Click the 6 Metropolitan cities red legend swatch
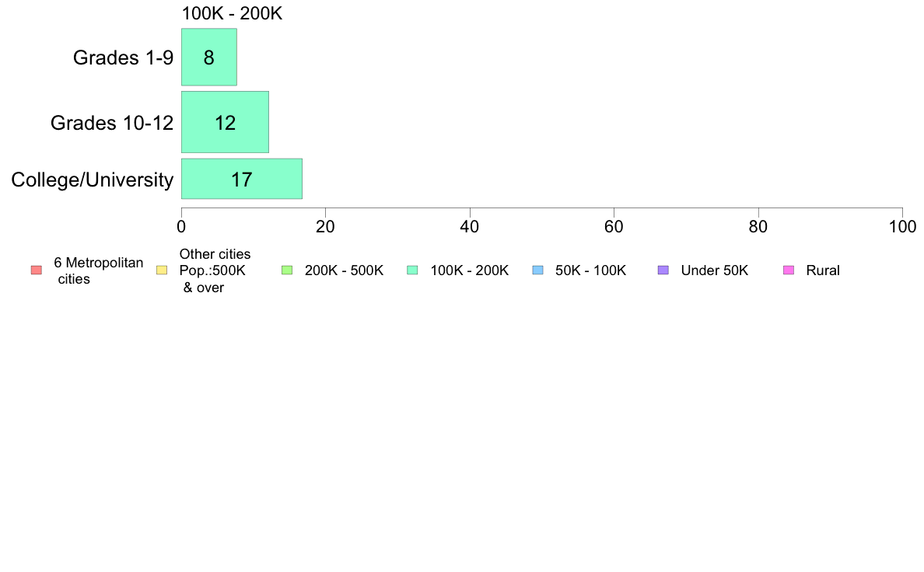Image resolution: width=924 pixels, height=572 pixels. (x=37, y=270)
